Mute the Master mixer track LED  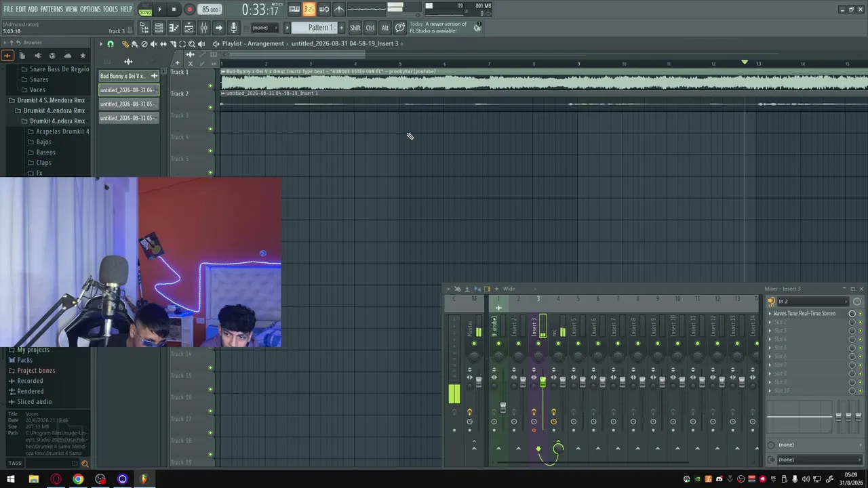[474, 344]
